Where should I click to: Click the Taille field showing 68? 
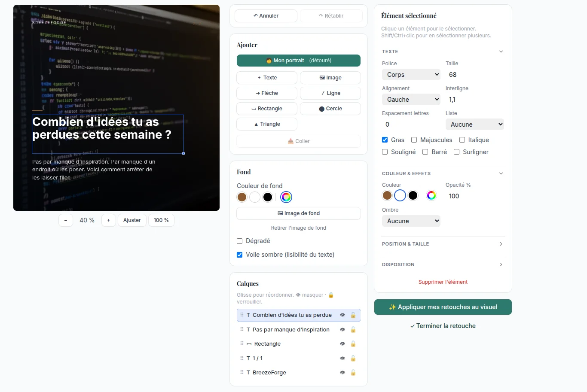click(475, 75)
